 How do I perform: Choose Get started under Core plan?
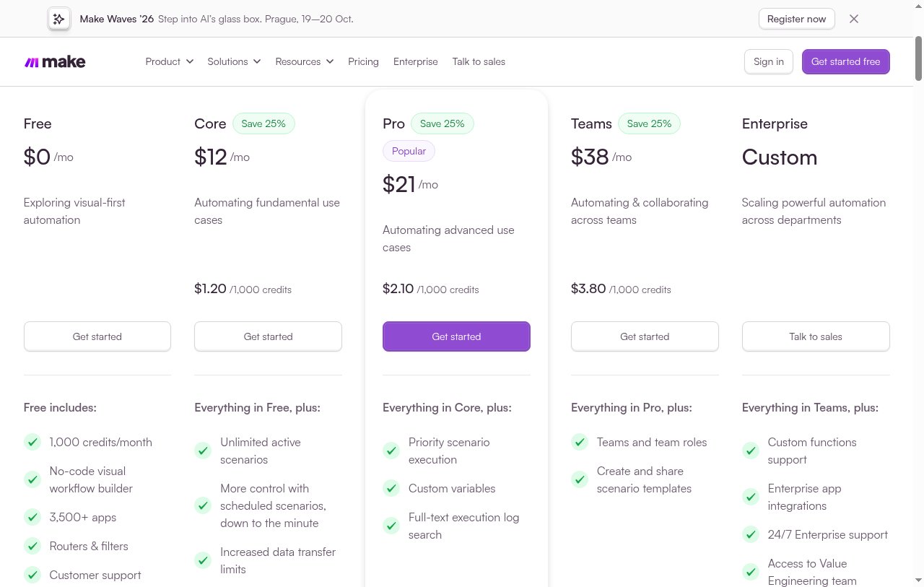(x=268, y=336)
